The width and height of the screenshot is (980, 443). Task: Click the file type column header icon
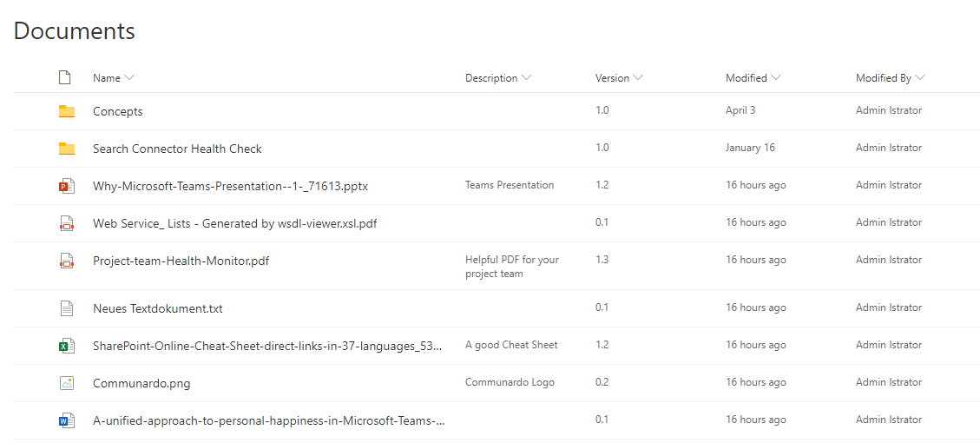[65, 78]
